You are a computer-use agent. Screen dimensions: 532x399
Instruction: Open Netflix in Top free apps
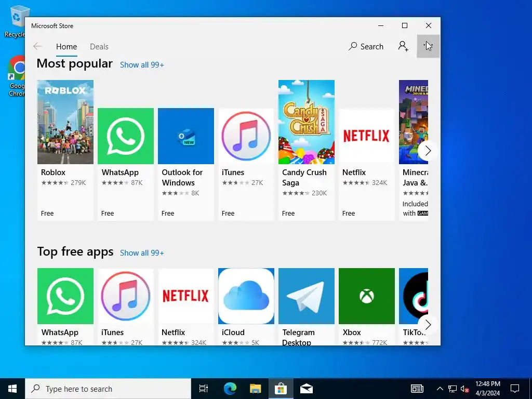(186, 307)
